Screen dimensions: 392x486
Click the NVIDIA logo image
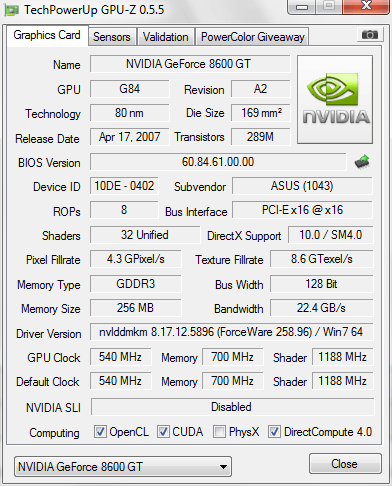pos(335,100)
